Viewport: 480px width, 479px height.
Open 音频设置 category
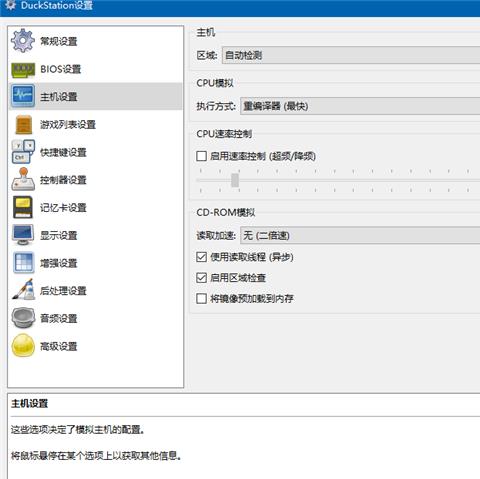(95, 318)
